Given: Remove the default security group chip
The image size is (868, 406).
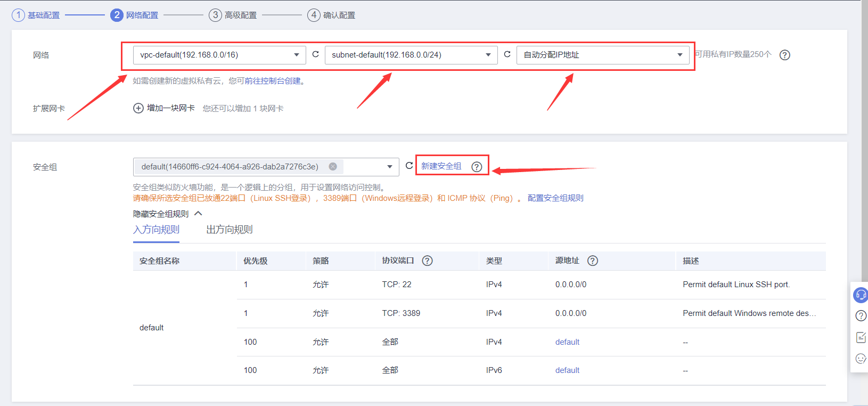Looking at the screenshot, I should click(x=333, y=167).
